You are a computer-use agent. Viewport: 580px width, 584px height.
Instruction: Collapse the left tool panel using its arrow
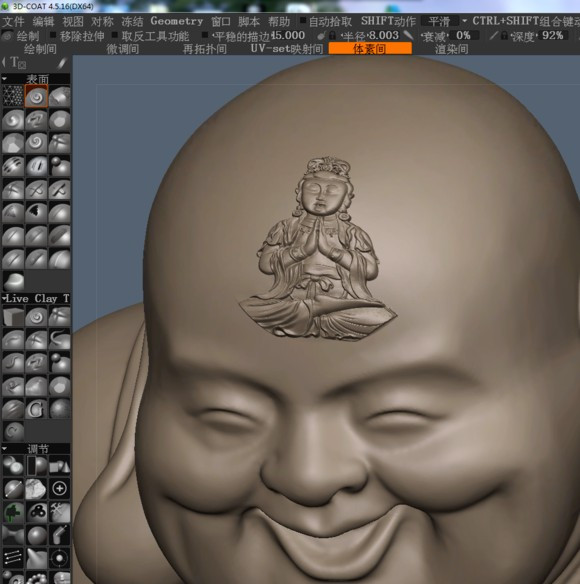pos(4,62)
